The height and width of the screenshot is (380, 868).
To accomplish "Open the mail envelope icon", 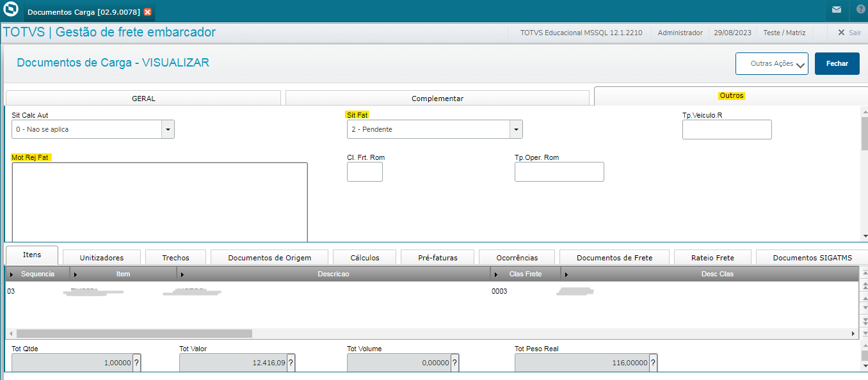I will tap(837, 10).
